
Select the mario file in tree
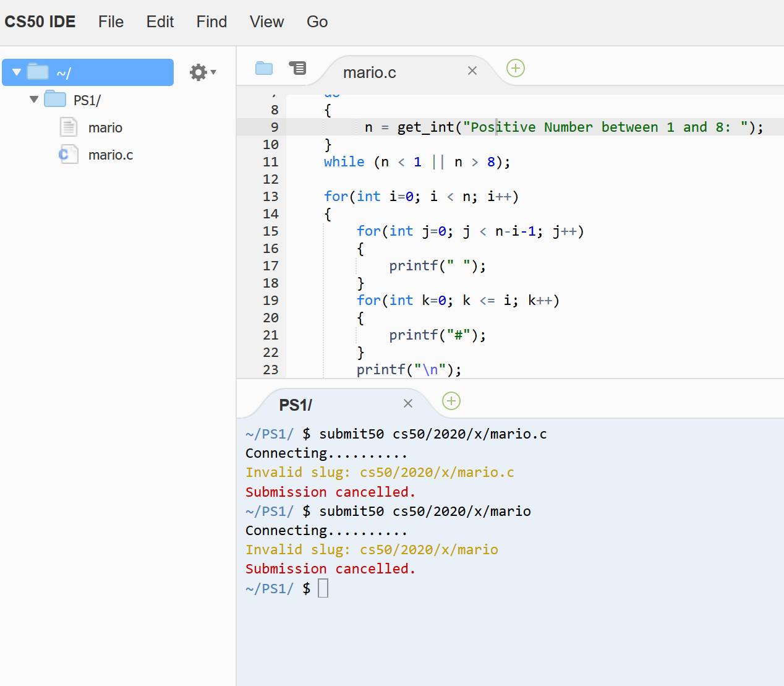[105, 127]
